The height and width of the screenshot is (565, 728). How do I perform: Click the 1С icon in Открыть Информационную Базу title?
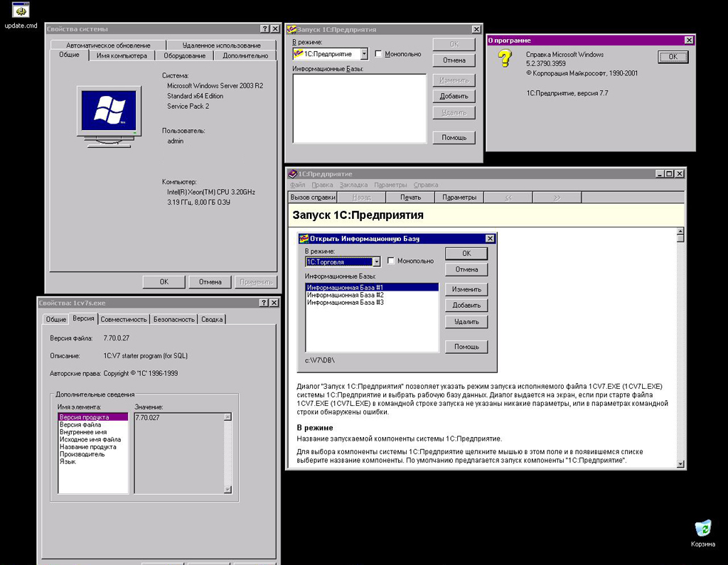tap(304, 239)
